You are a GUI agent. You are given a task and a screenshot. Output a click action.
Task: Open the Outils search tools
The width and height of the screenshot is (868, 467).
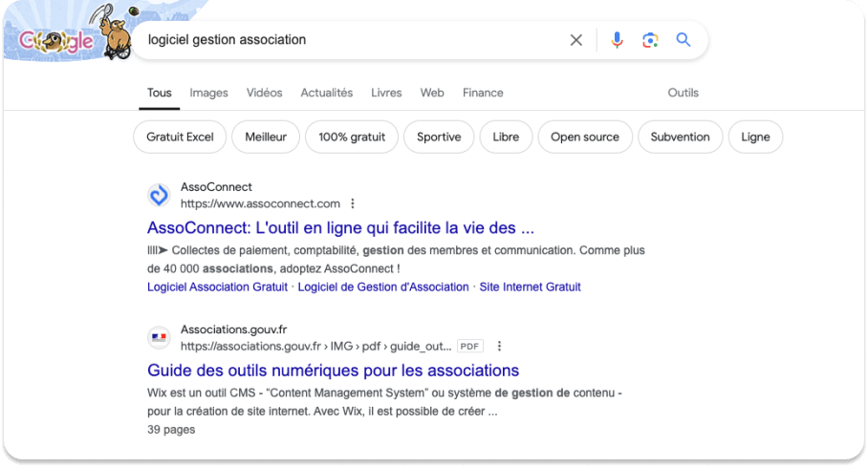pos(684,93)
